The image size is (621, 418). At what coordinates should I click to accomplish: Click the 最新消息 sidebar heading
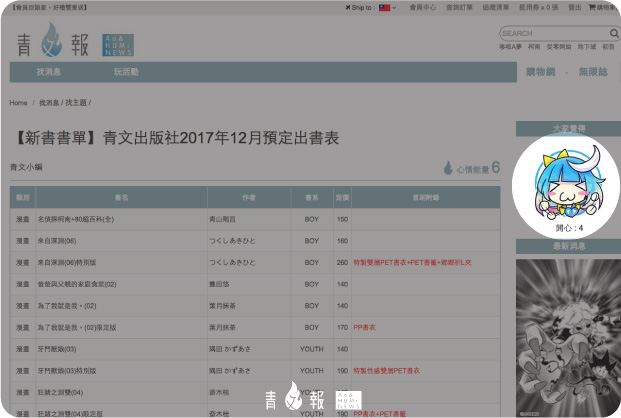[x=569, y=246]
